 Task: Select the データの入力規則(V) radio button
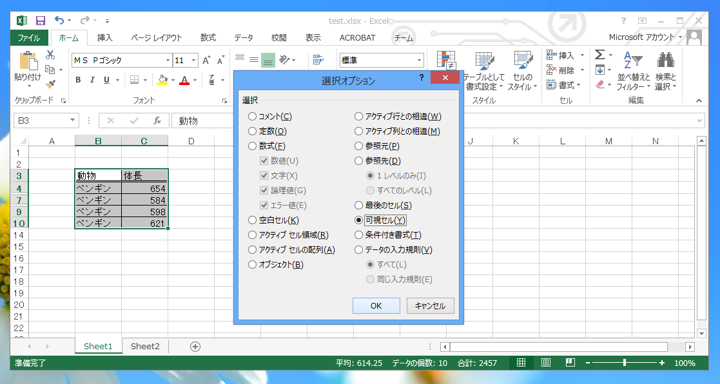(359, 250)
